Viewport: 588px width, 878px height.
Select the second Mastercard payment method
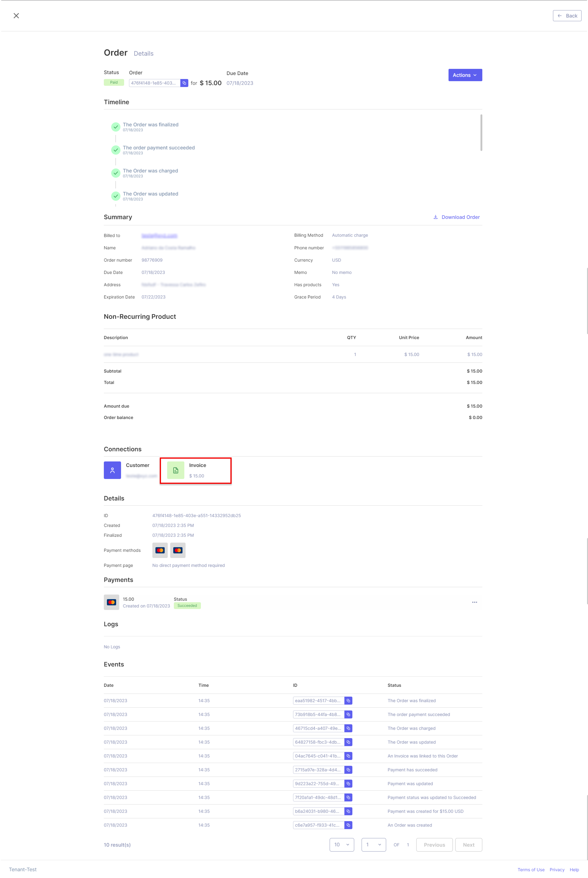178,550
